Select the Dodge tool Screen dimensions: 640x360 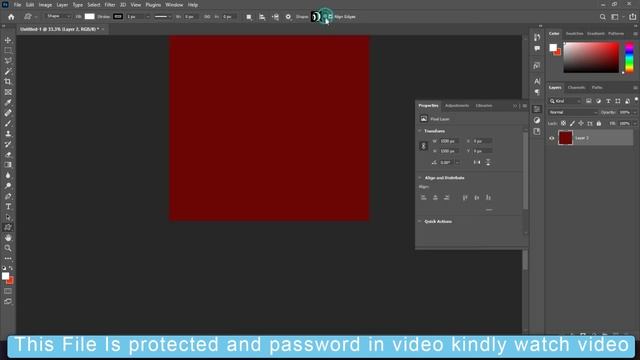point(8,186)
